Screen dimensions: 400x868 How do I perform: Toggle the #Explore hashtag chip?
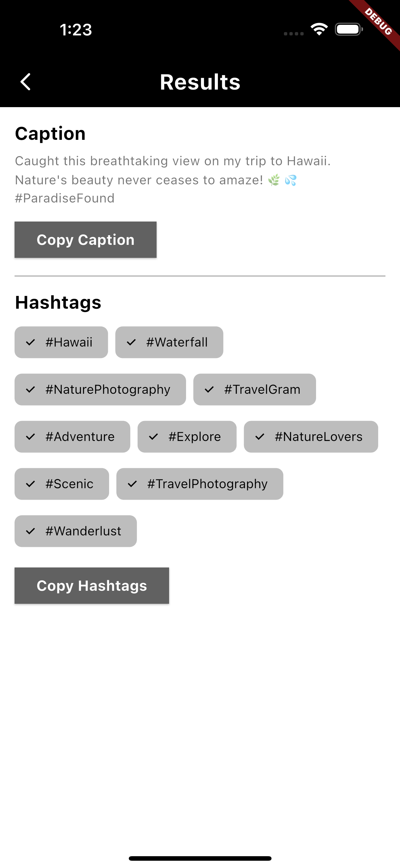187,437
